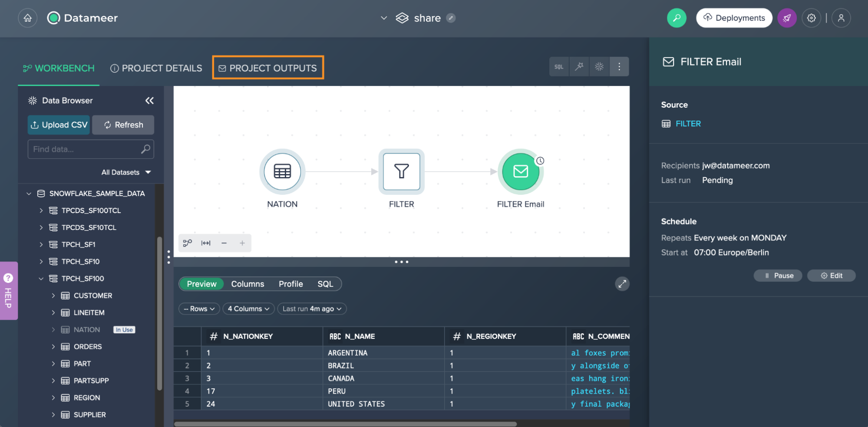Click the fit-to-width icon in canvas toolbar
This screenshot has width=868, height=427.
[x=205, y=243]
